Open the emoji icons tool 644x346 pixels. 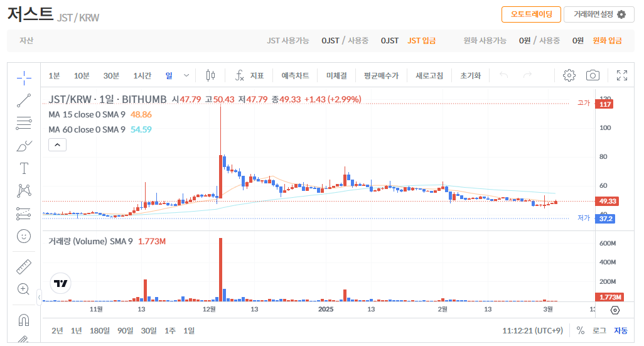pyautogui.click(x=24, y=236)
